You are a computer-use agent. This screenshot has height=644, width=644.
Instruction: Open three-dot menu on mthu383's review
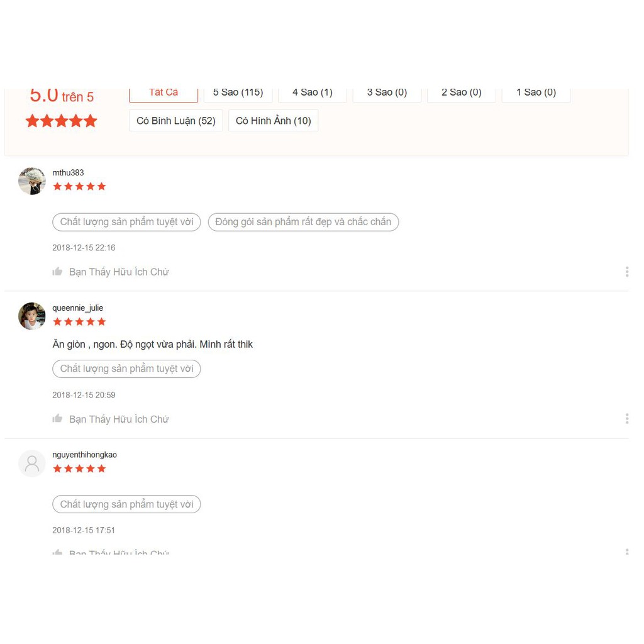627,272
